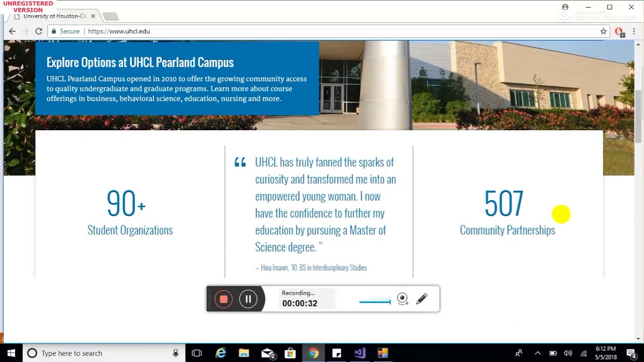
Task: Close the University of Houston tab
Action: [93, 16]
